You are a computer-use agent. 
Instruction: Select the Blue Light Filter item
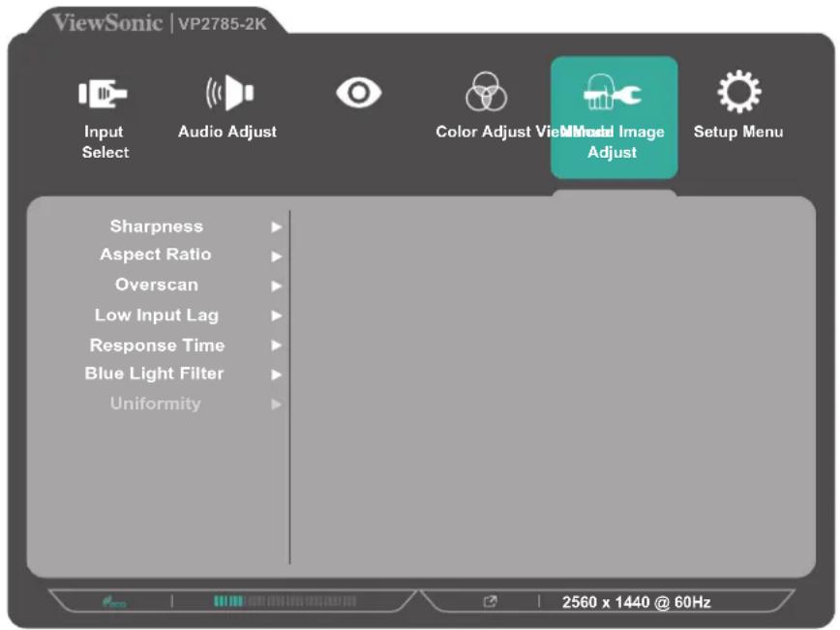[154, 374]
